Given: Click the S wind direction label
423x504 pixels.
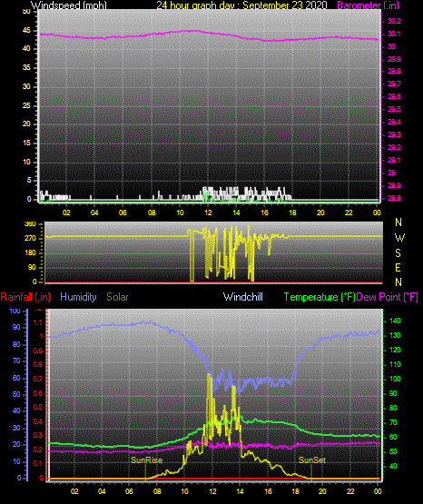Looking at the screenshot, I should click(398, 253).
